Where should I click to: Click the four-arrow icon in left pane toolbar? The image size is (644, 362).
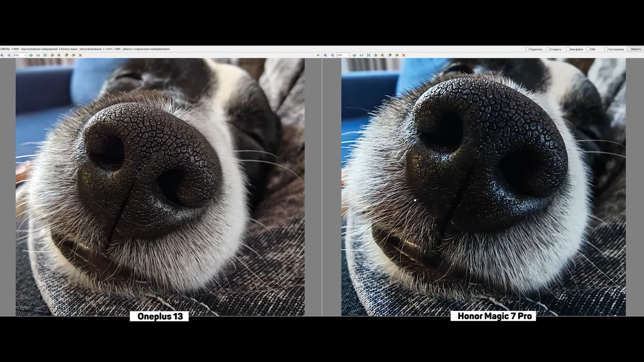click(x=31, y=55)
